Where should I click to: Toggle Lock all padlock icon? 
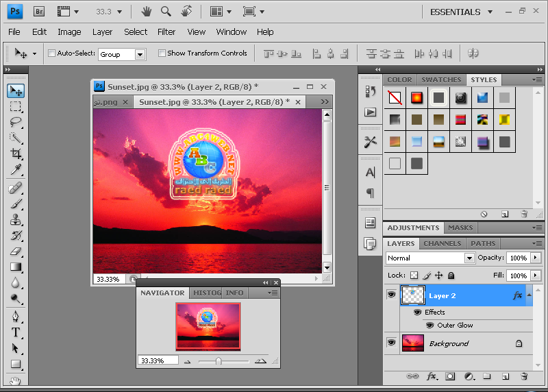(451, 275)
